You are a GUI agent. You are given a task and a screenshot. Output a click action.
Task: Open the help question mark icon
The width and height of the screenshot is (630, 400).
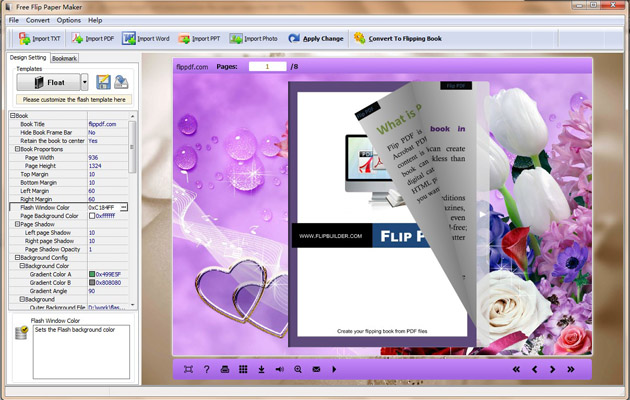(x=207, y=369)
